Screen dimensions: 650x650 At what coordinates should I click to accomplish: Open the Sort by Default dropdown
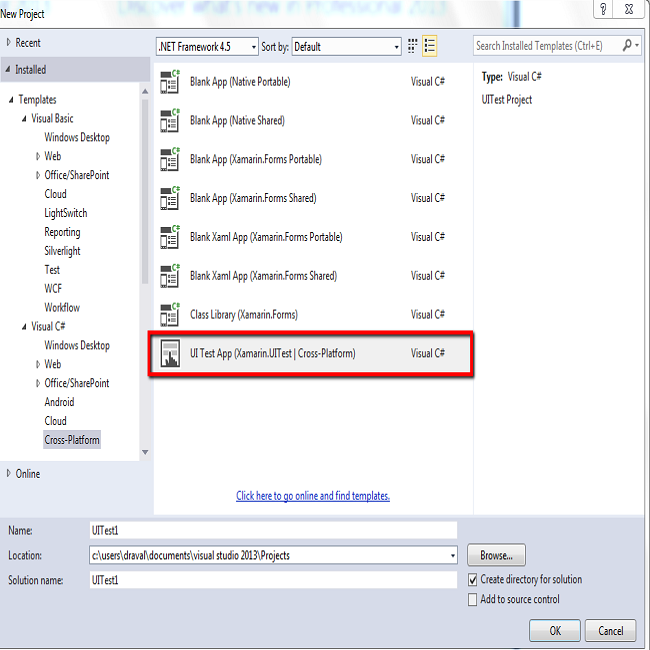pyautogui.click(x=347, y=46)
